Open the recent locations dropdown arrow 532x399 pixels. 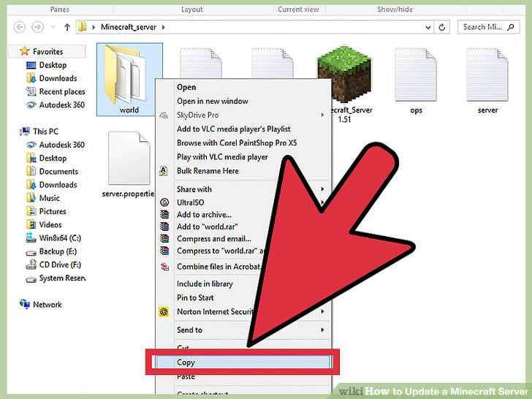pos(53,27)
